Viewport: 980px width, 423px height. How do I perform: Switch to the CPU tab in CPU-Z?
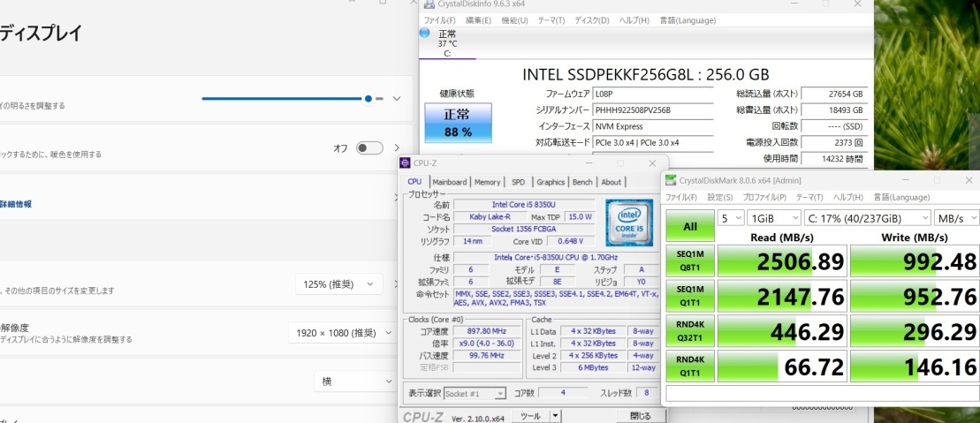414,182
